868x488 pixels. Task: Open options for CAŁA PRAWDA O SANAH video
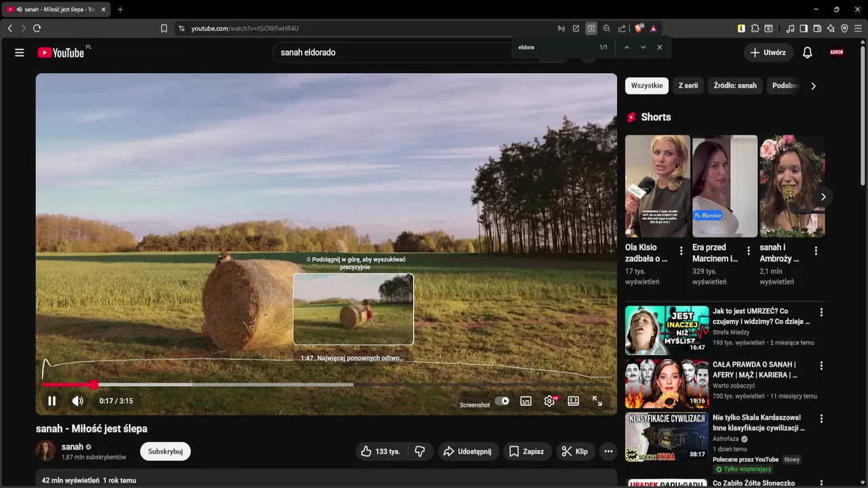click(x=821, y=365)
